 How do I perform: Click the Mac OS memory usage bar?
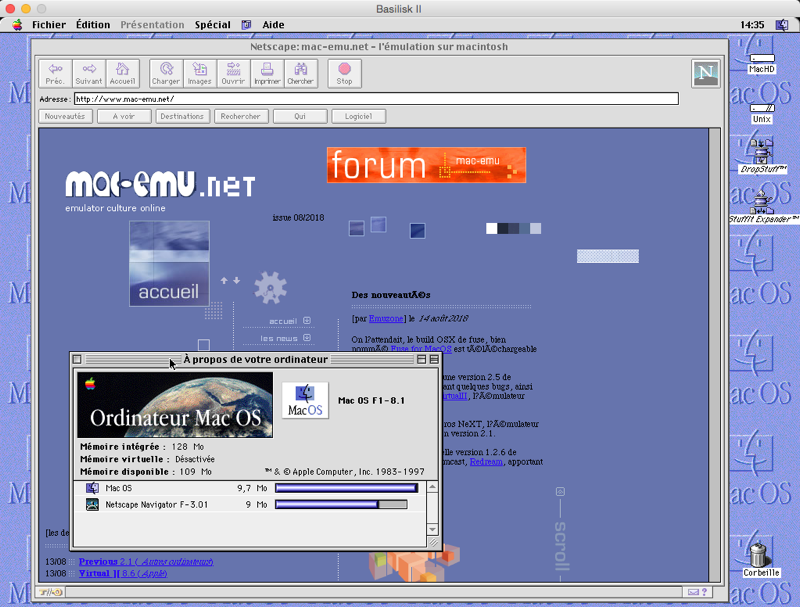pos(346,488)
